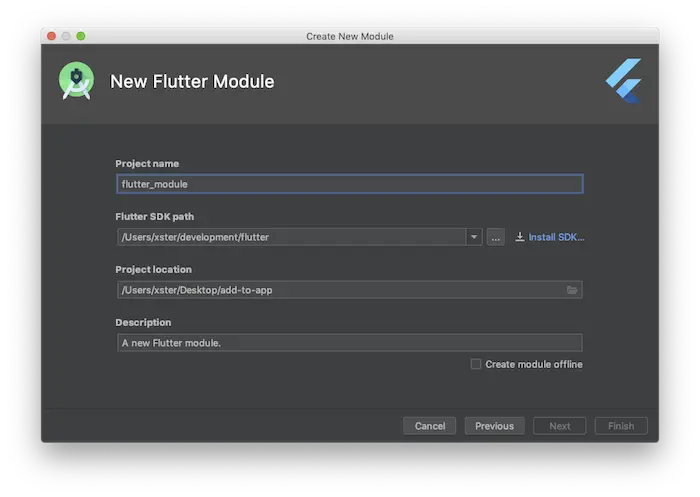Viewport: 700px width, 497px height.
Task: Expand the Flutter SDK path dropdown arrow
Action: point(474,237)
